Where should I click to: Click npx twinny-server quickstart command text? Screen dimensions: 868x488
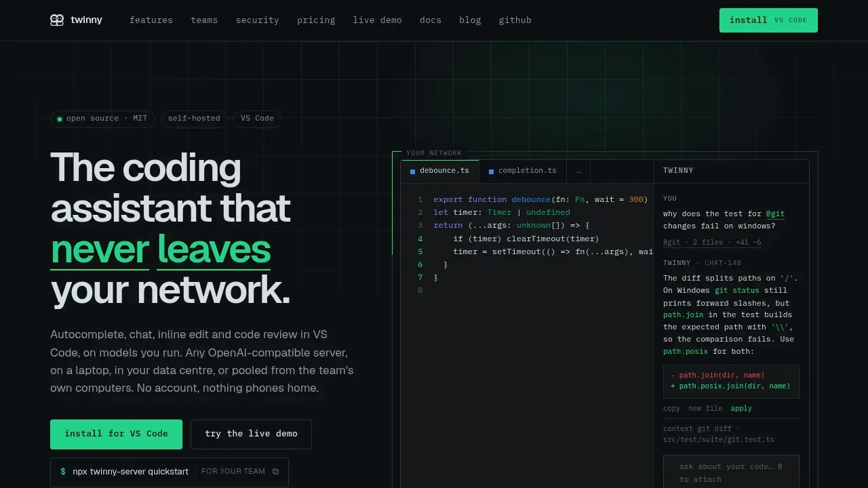[x=130, y=472]
